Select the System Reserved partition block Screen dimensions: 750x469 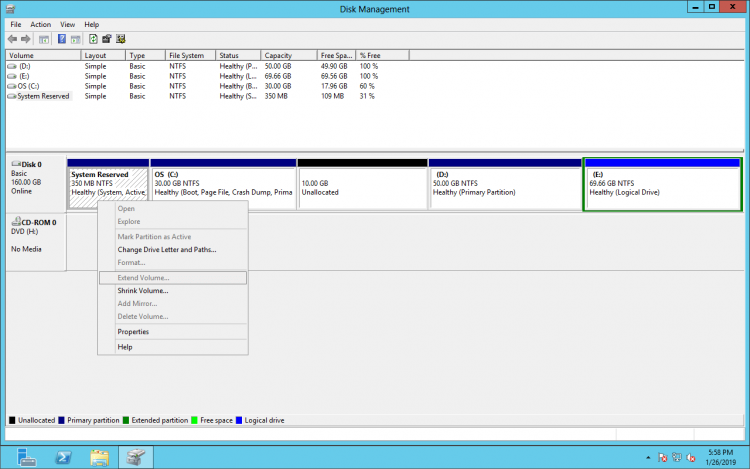pyautogui.click(x=108, y=184)
